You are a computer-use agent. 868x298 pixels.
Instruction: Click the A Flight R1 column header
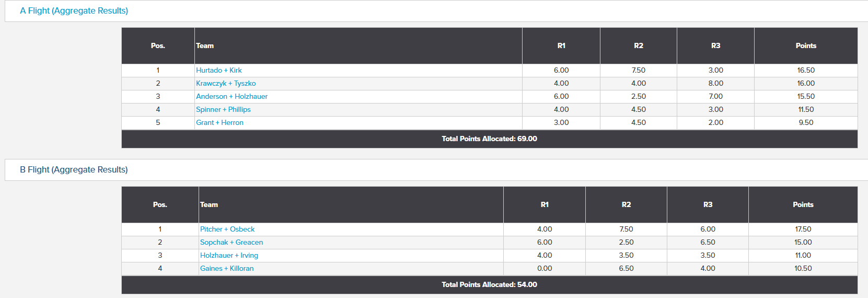[561, 45]
